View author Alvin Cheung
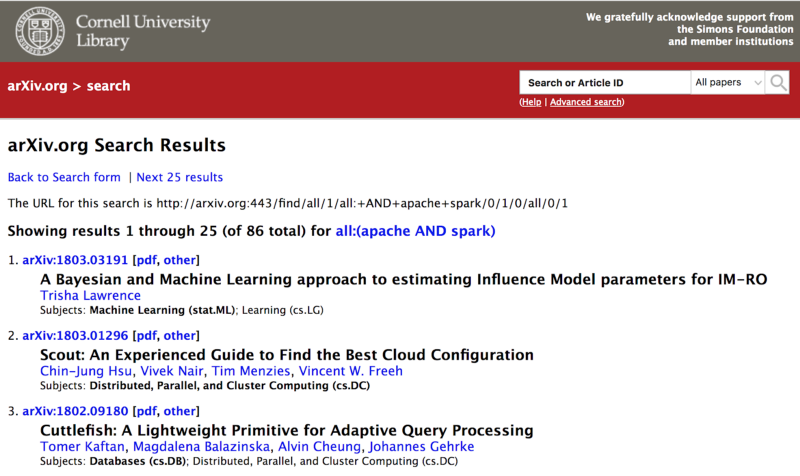 (x=319, y=446)
